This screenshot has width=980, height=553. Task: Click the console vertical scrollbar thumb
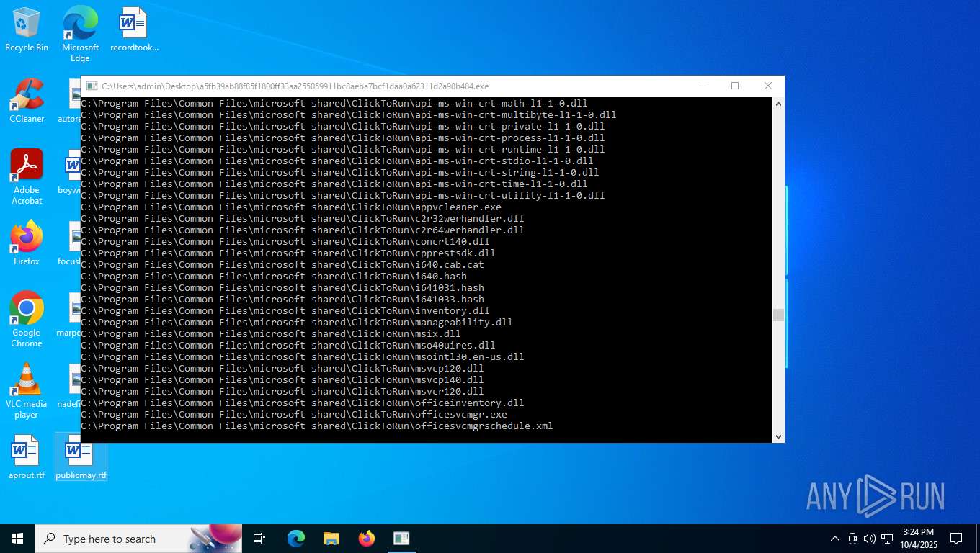point(778,315)
